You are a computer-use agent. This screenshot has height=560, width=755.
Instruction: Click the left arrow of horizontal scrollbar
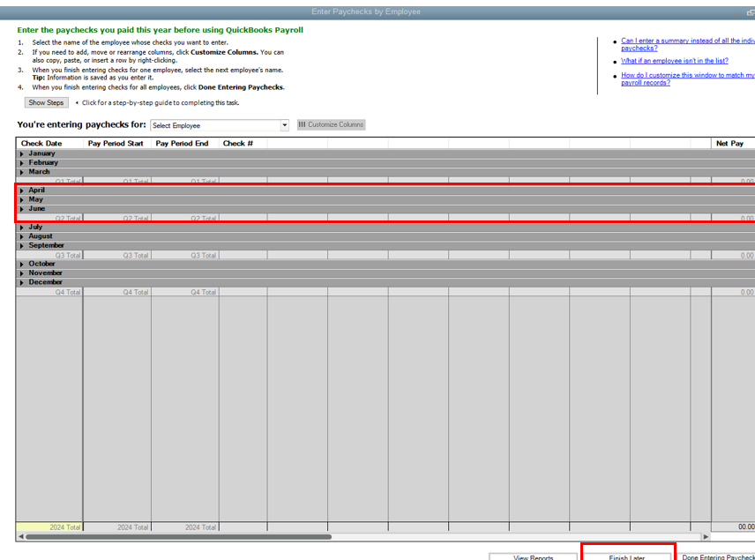tap(20, 536)
